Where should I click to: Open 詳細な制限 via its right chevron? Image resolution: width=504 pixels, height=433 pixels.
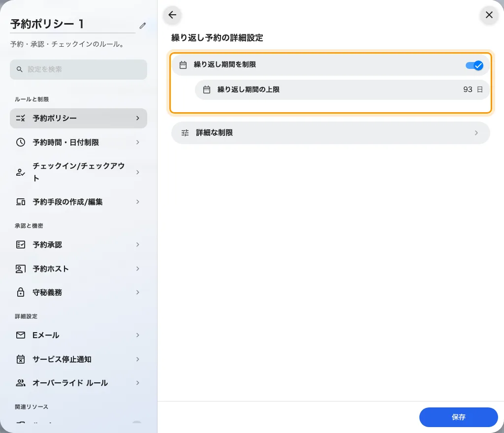point(476,133)
